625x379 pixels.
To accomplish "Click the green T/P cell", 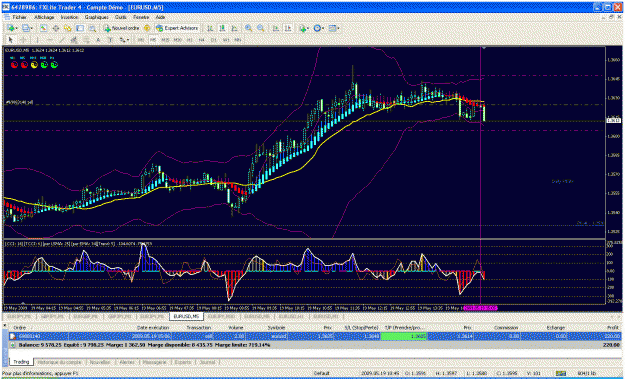I will (404, 336).
